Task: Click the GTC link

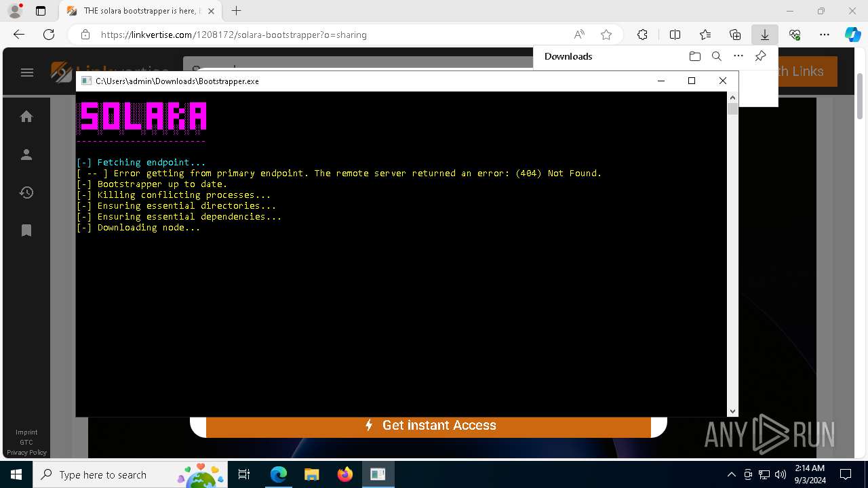Action: [x=26, y=443]
